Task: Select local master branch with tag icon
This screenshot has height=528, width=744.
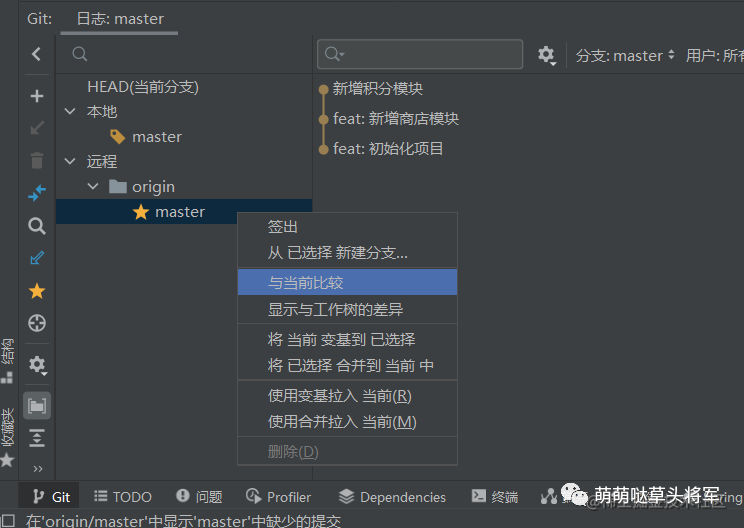Action: tap(157, 137)
